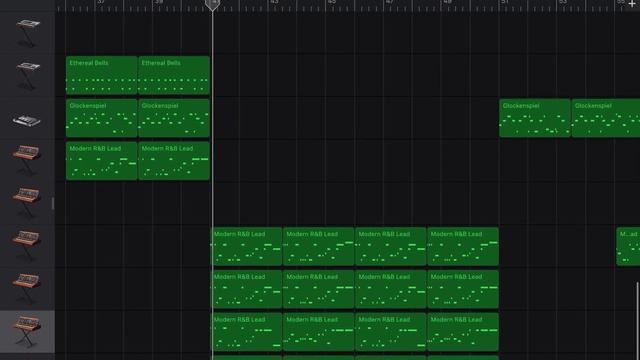
Task: Select the Glockenspiel region at bar 37
Action: click(102, 118)
